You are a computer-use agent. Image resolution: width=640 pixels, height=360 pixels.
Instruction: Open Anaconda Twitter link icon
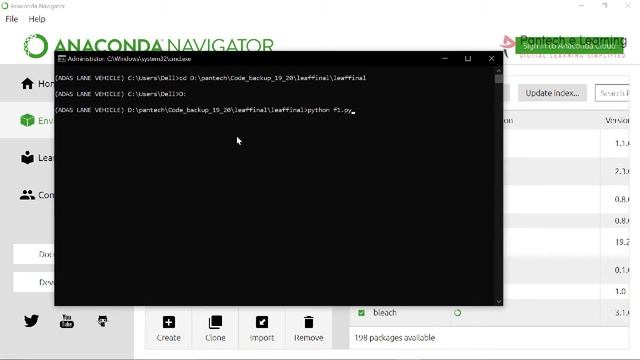[31, 321]
